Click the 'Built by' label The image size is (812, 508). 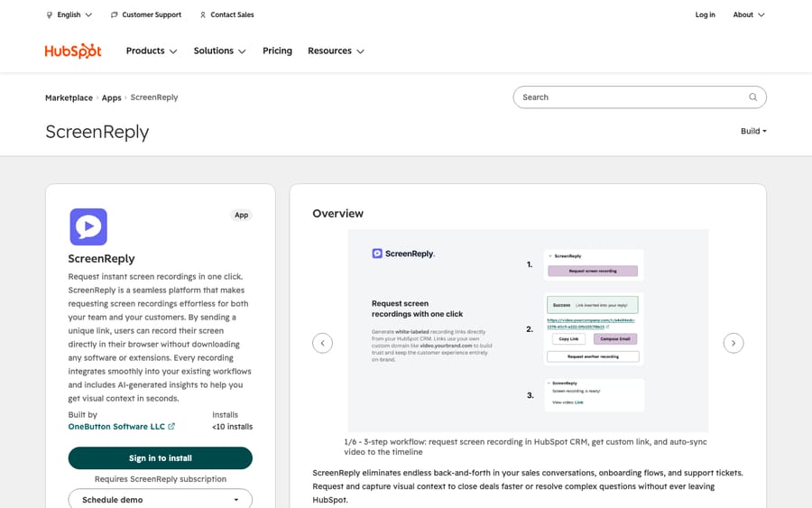[83, 415]
